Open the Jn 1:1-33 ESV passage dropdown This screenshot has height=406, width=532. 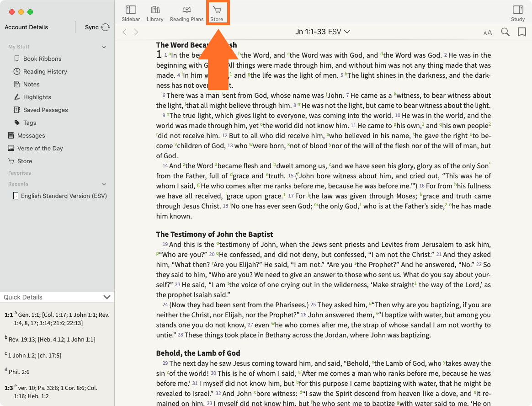coord(322,32)
